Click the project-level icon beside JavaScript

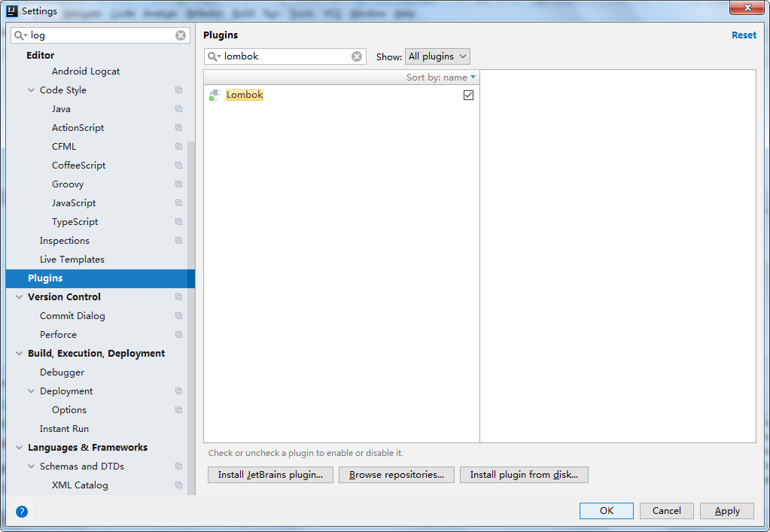178,203
